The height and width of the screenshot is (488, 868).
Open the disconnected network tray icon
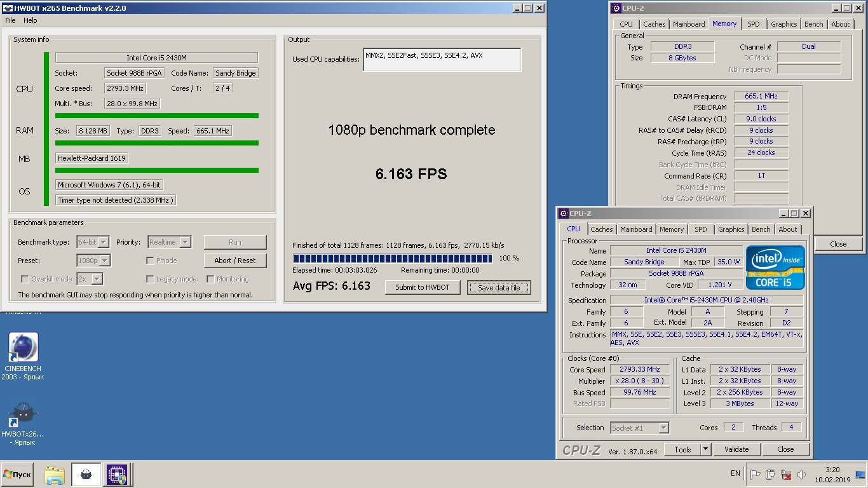pos(786,474)
